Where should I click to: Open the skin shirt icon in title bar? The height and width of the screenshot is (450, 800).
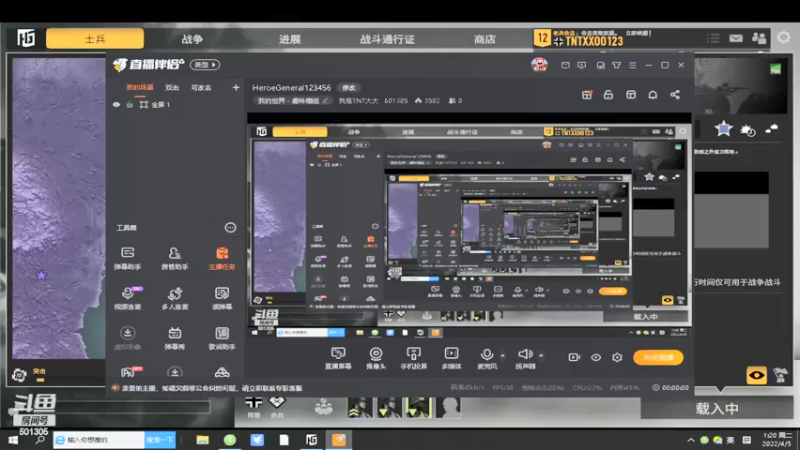click(616, 65)
